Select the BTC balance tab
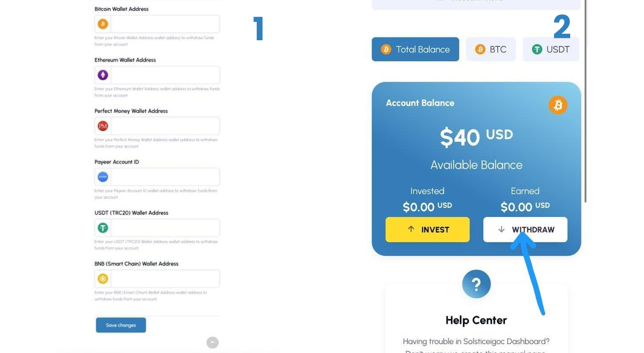Image resolution: width=644 pixels, height=353 pixels. tap(491, 49)
